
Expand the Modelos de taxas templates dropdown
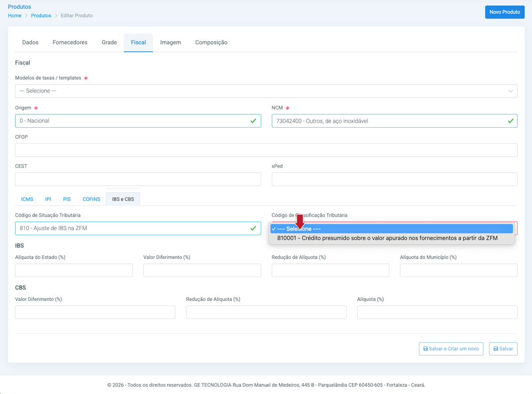pyautogui.click(x=266, y=91)
